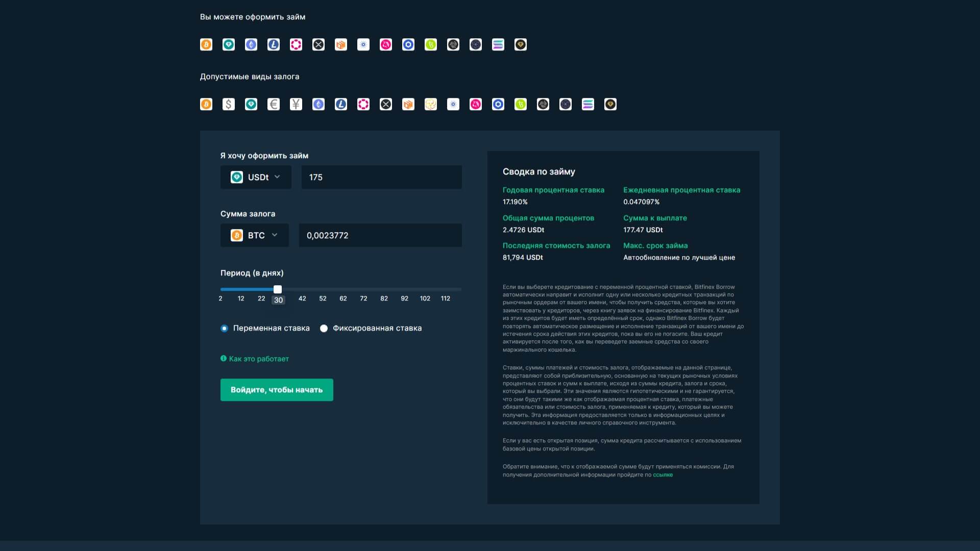980x551 pixels.
Task: Follow the ссылке link about fees
Action: coord(663,475)
